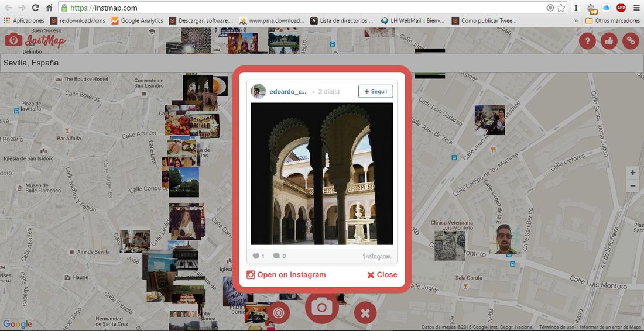Viewport: 644px width, 331px height.
Task: Close the photo popup
Action: [x=382, y=275]
